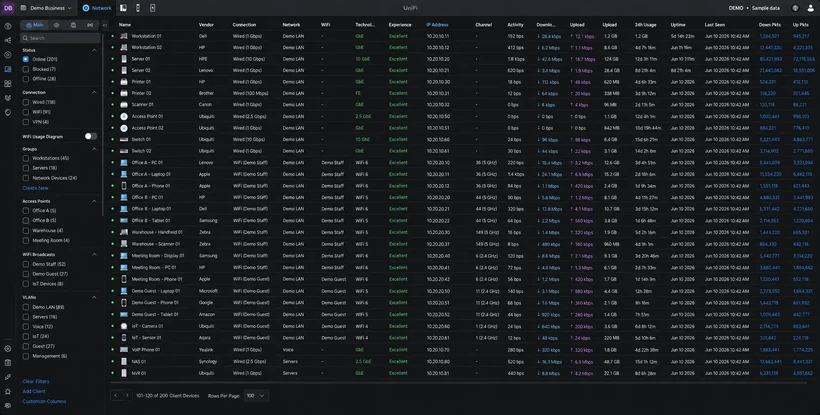Check the Workstations (45) group filter

(26, 158)
